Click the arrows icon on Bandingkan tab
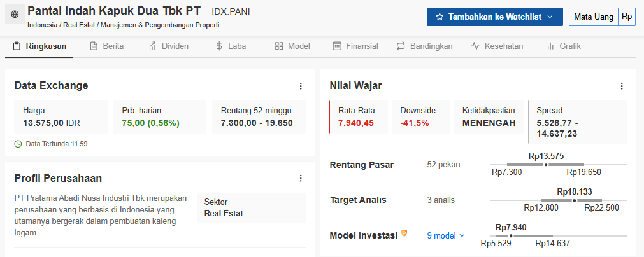This screenshot has width=644, height=257. pos(401,46)
